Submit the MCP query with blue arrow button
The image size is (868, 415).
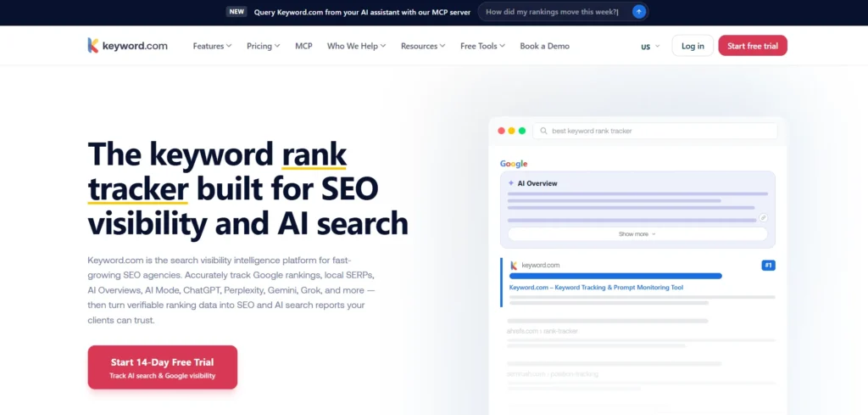tap(639, 12)
